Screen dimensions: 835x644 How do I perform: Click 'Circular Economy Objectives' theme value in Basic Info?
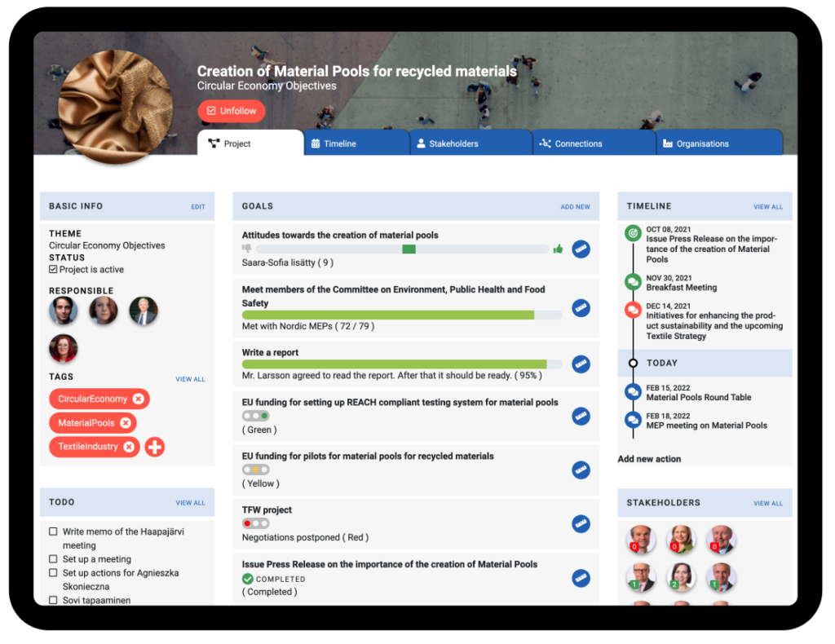tap(107, 245)
